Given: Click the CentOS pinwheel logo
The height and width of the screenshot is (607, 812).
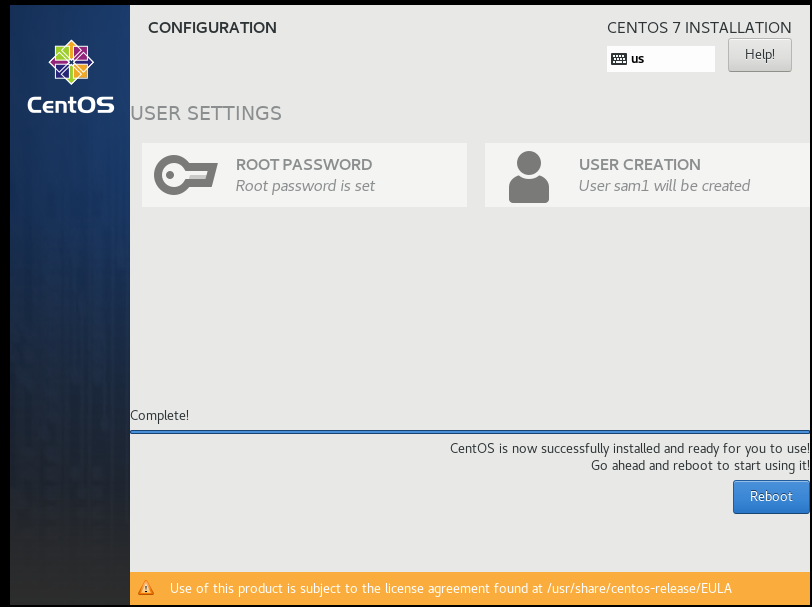Looking at the screenshot, I should click(71, 63).
